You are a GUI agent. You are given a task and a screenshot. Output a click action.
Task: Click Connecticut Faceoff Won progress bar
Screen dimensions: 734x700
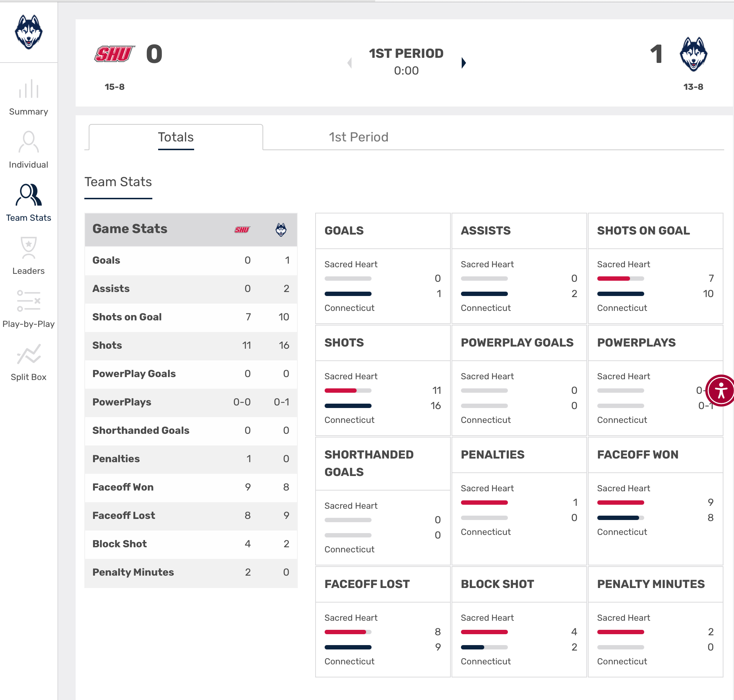(x=621, y=517)
